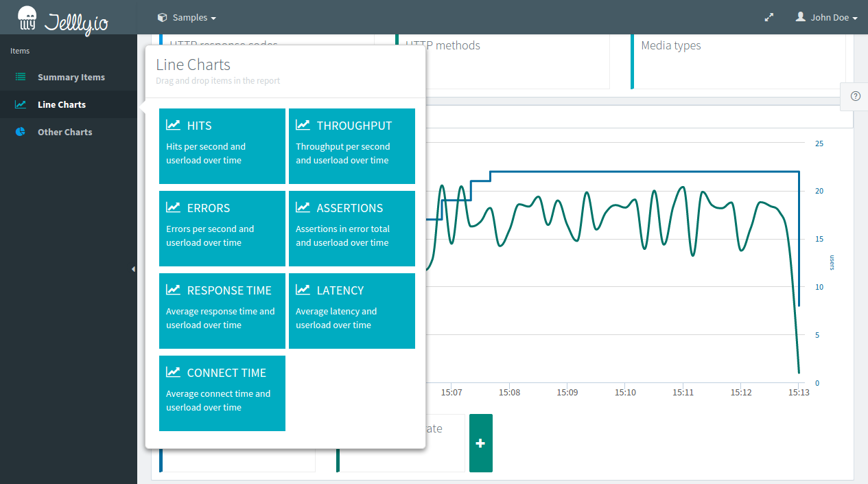Choose the RESPONSE TIME chart tile
The width and height of the screenshot is (868, 484).
[x=222, y=311]
